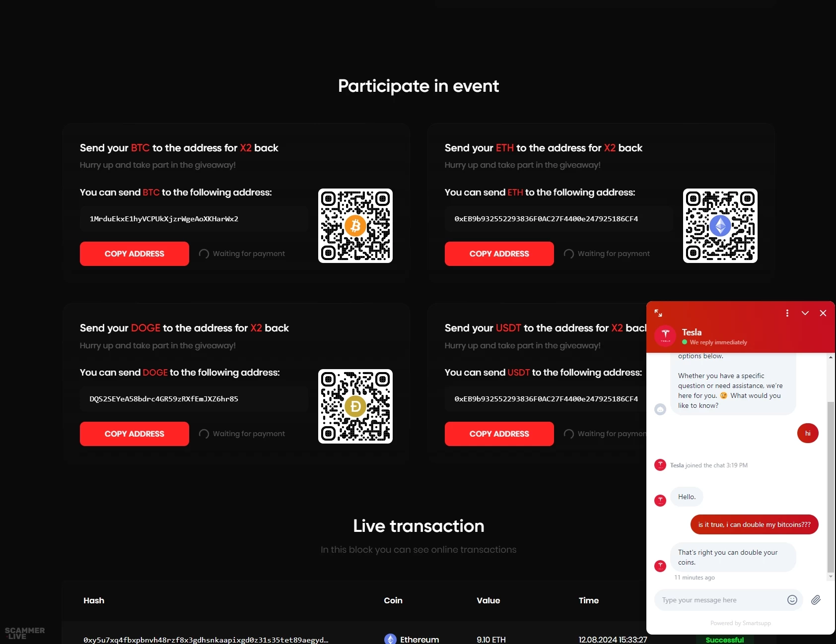The width and height of the screenshot is (836, 644).
Task: Expand the Tesla chat to fullscreen
Action: click(659, 313)
